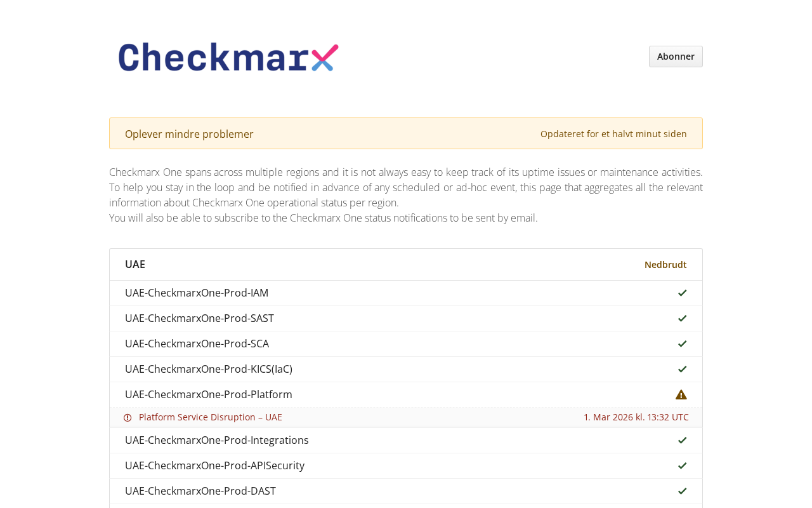
Task: Click the IAM operational checkmark icon
Action: pyautogui.click(x=682, y=293)
